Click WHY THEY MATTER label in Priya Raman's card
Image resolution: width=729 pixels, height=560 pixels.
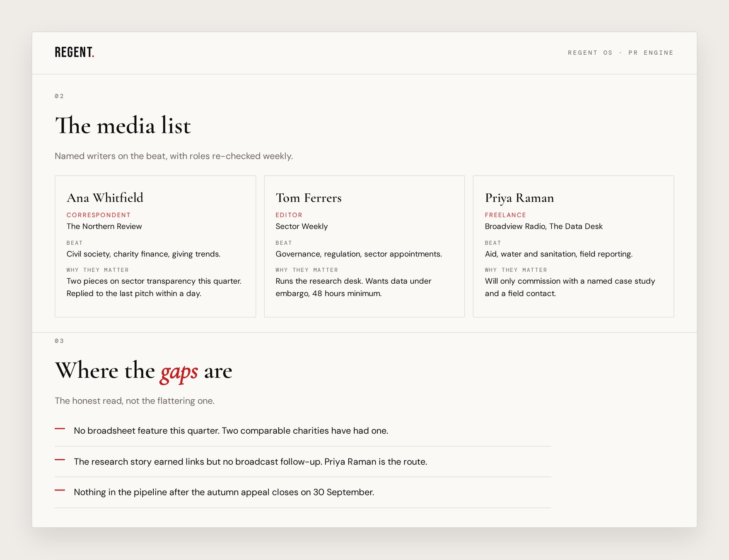coord(516,270)
